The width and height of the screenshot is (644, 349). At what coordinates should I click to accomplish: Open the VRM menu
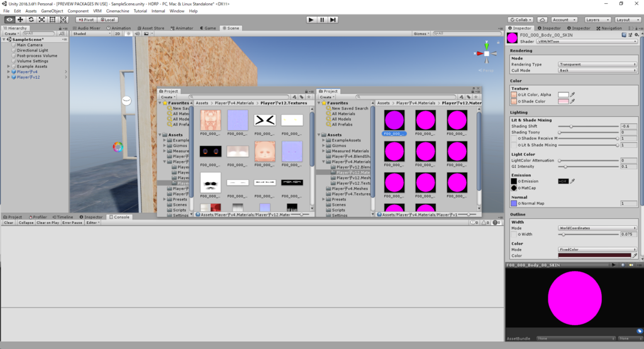coord(97,11)
